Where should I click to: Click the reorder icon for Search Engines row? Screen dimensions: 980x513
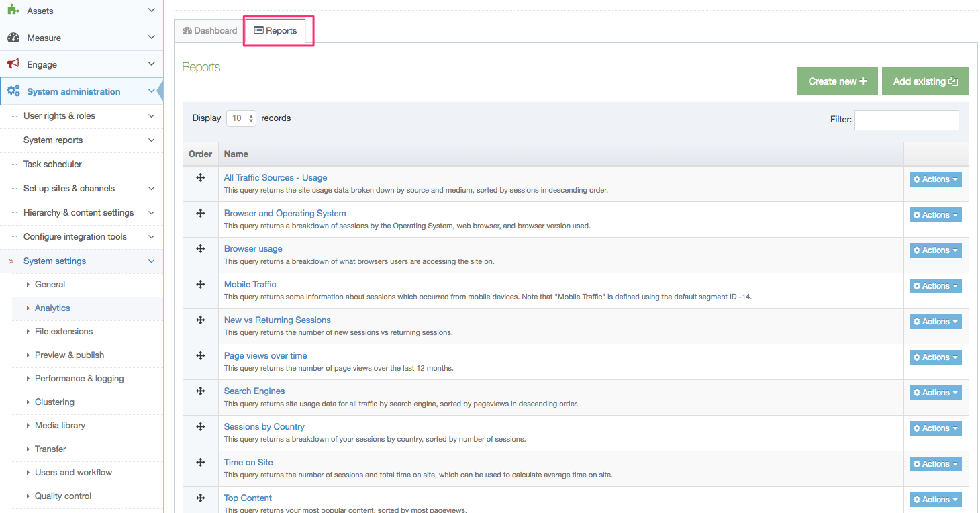point(200,391)
